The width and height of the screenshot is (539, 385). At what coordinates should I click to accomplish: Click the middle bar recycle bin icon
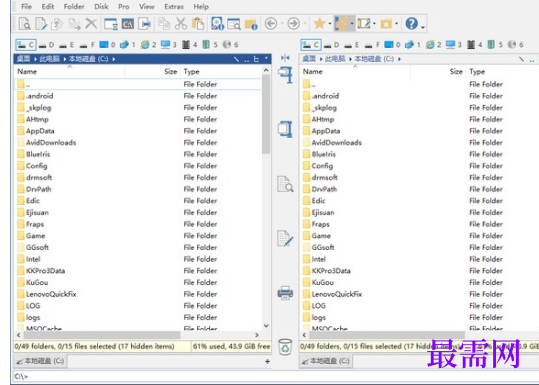pos(285,347)
